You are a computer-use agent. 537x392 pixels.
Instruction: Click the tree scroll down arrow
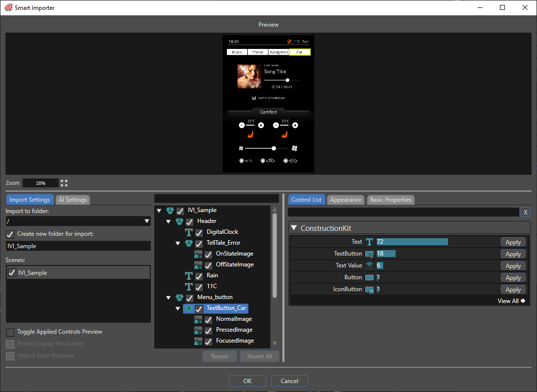(274, 344)
